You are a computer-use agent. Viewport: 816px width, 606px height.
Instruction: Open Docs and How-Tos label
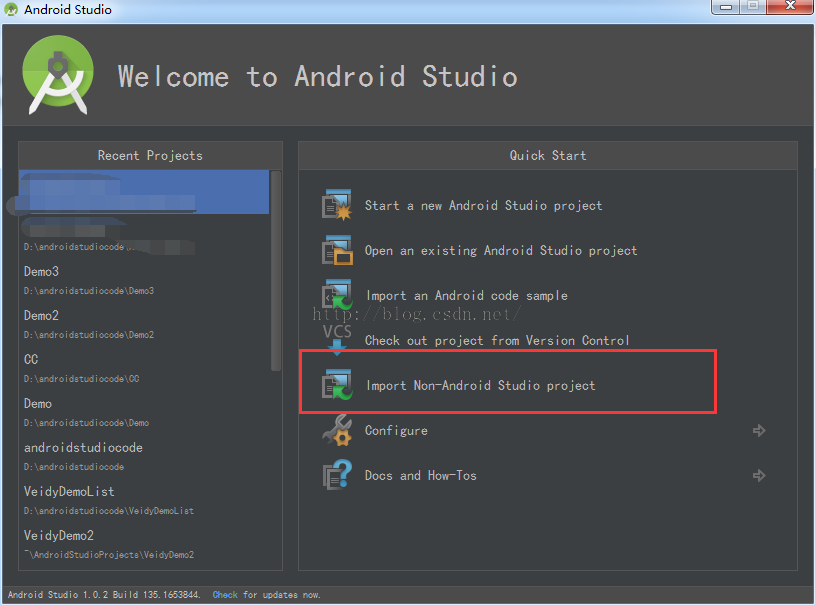(420, 475)
